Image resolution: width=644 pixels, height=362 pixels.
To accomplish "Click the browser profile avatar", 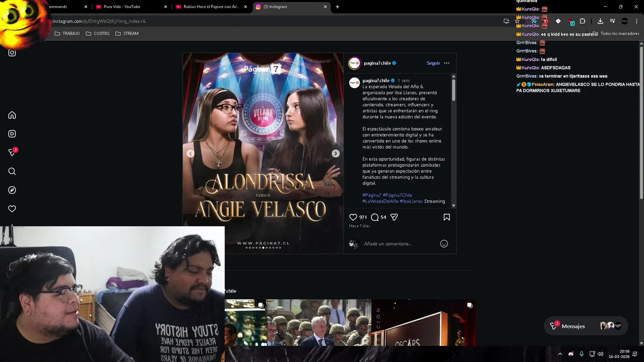I will coord(624,21).
